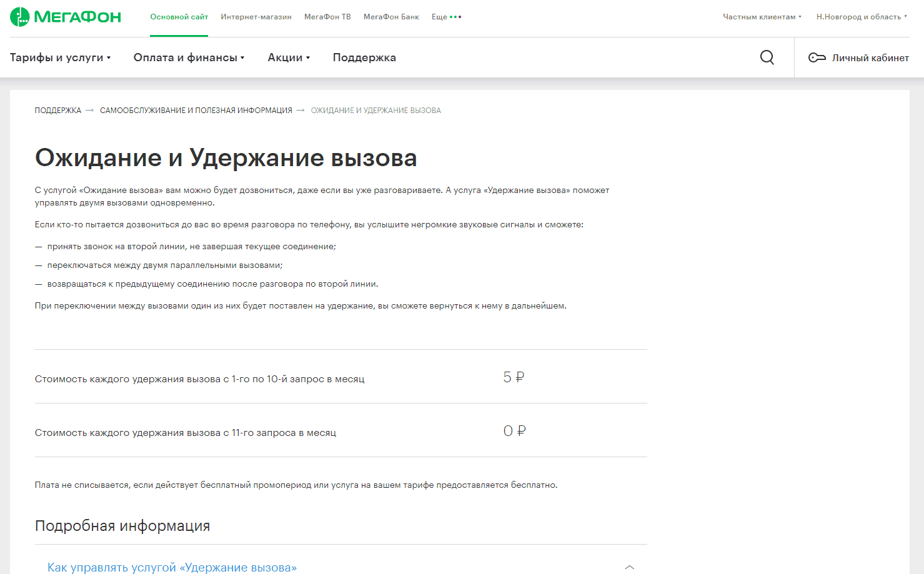Click the MegaFon logo
The image size is (924, 574).
coord(66,17)
